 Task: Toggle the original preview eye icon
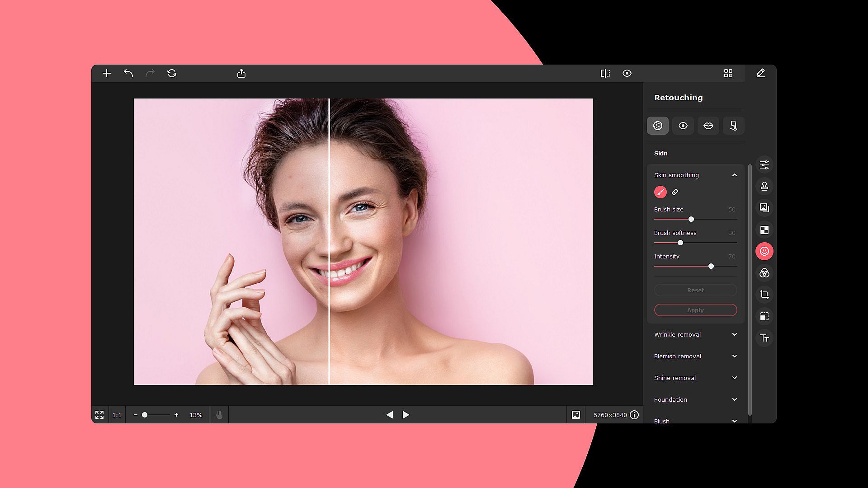pyautogui.click(x=627, y=73)
